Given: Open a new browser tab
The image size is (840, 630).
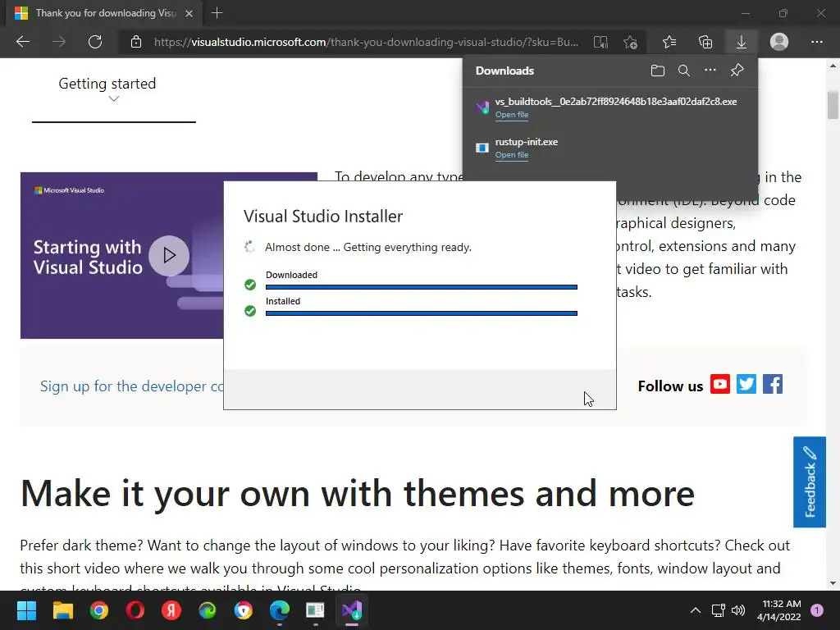Looking at the screenshot, I should click(217, 13).
